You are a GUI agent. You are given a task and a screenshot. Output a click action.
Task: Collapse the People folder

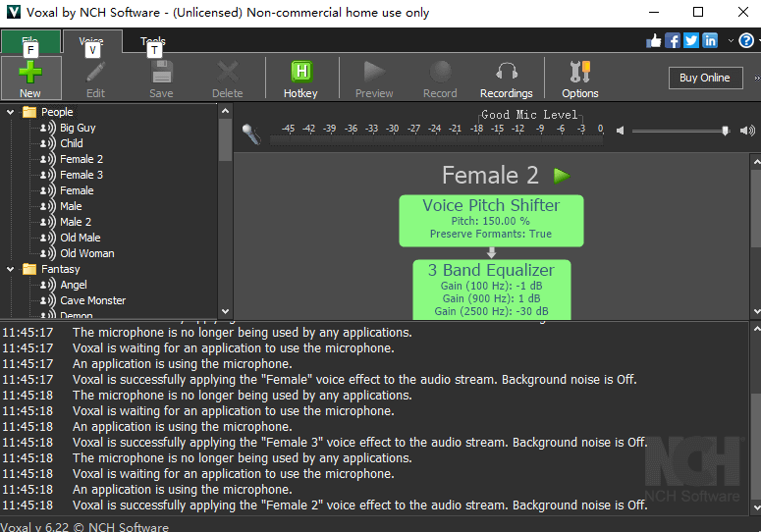click(x=11, y=112)
